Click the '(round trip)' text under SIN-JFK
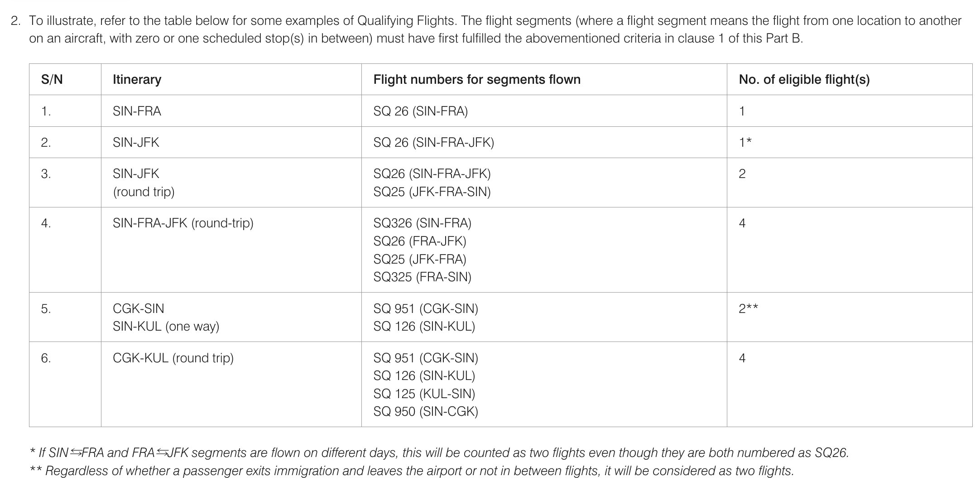The width and height of the screenshot is (980, 481). [144, 192]
